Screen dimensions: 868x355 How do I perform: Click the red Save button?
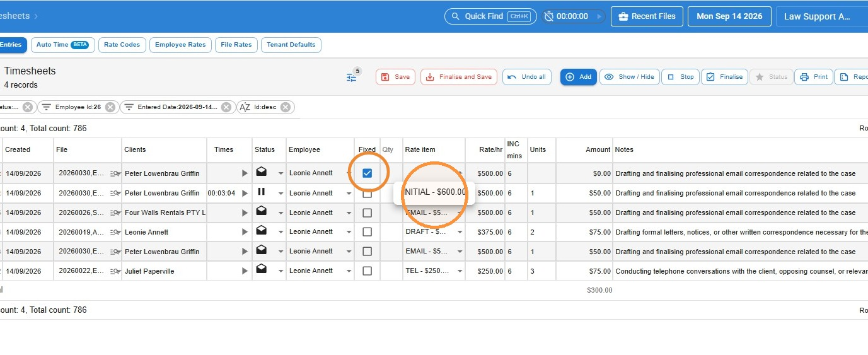pos(395,77)
